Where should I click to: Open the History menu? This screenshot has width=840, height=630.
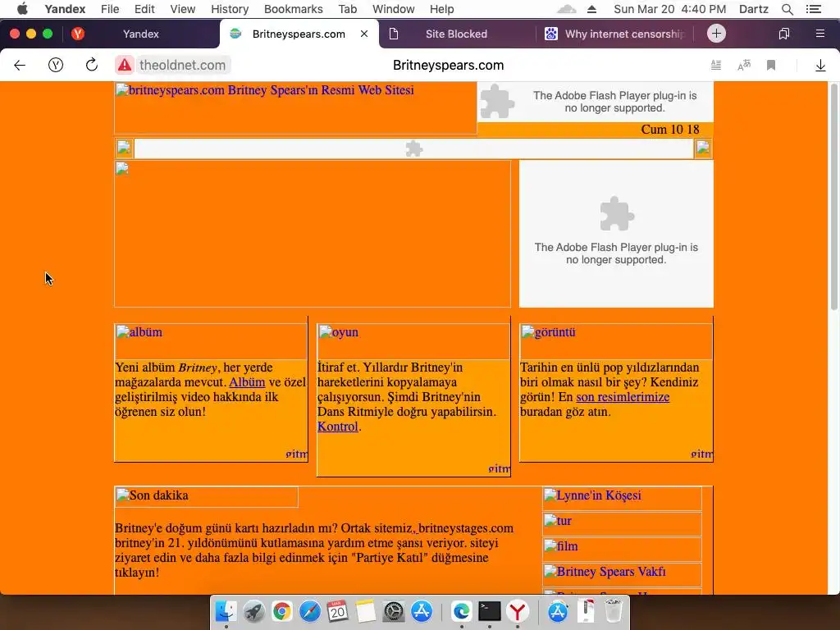point(230,9)
